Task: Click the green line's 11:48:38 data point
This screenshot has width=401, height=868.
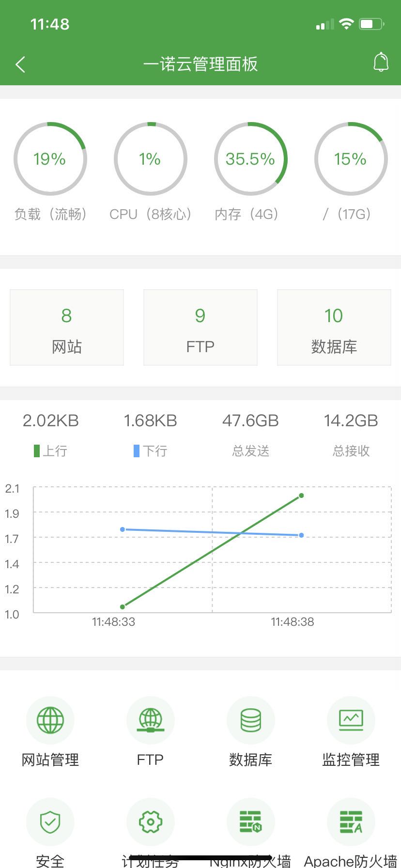Action: [301, 496]
